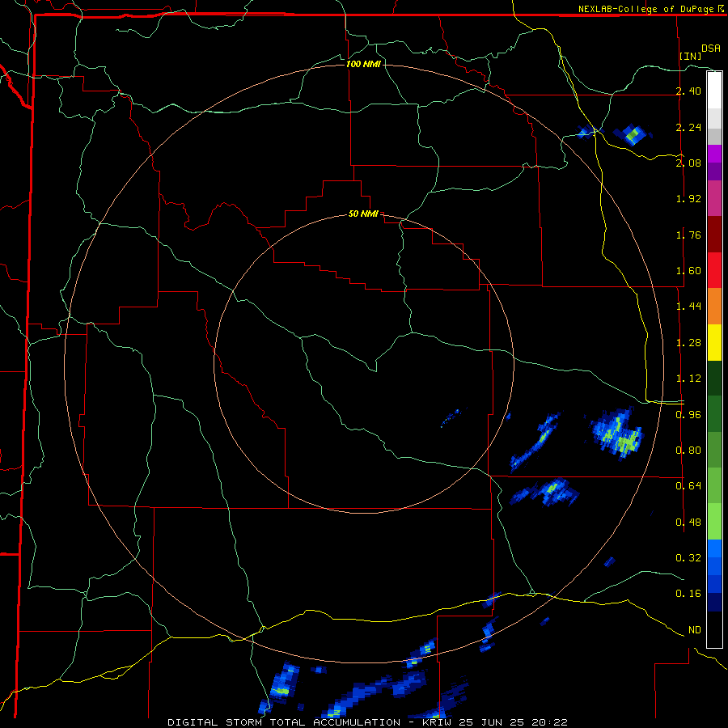Click the [IN] units label
The image size is (728, 728).
(690, 56)
